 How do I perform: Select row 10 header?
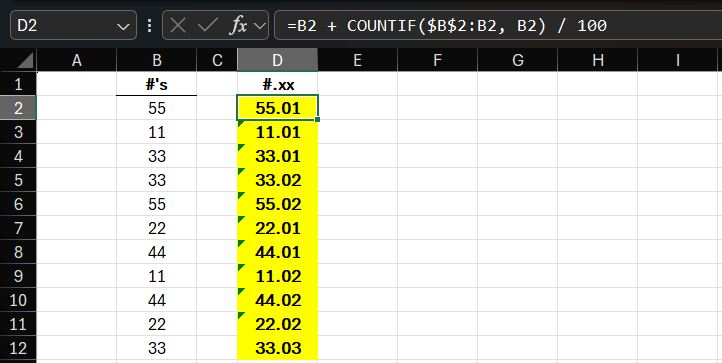coord(18,299)
